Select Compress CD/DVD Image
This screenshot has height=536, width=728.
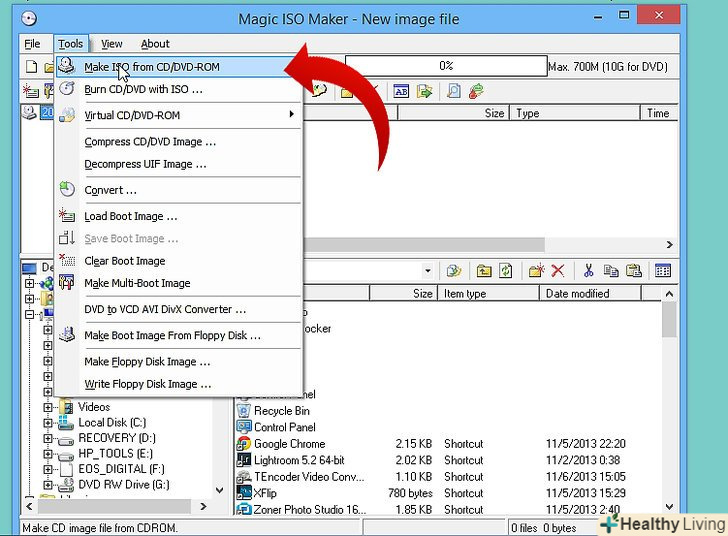(178, 142)
